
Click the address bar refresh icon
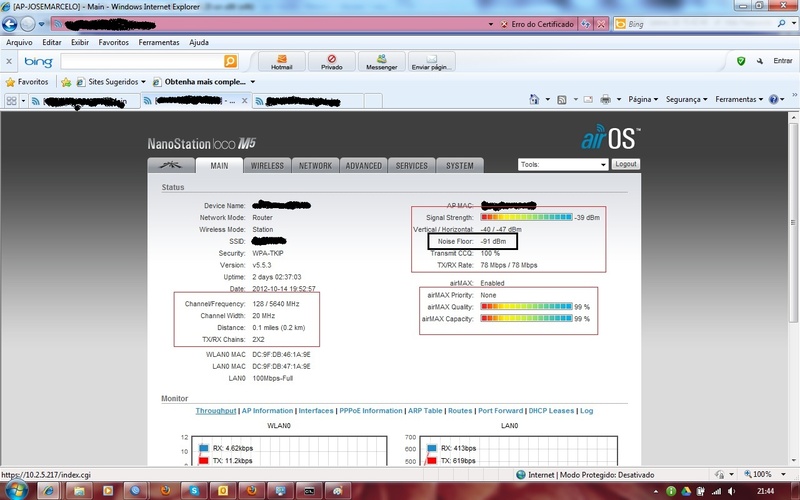[586, 24]
